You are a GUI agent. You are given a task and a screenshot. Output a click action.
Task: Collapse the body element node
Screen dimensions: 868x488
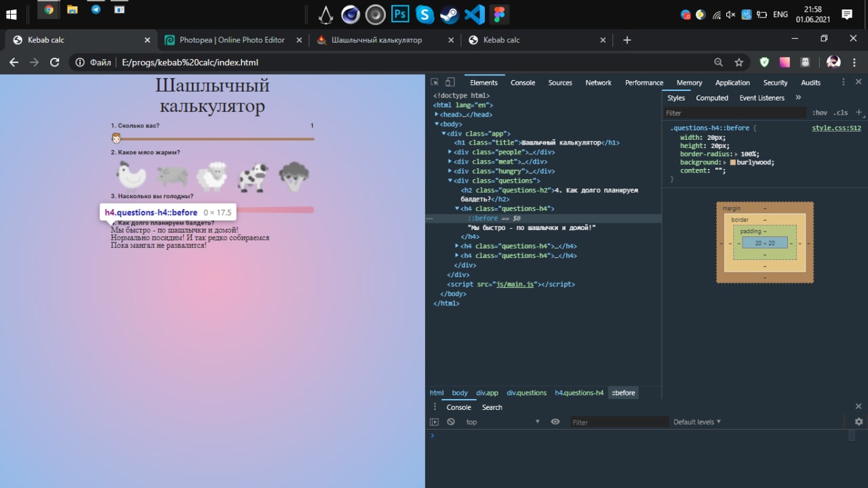point(437,124)
